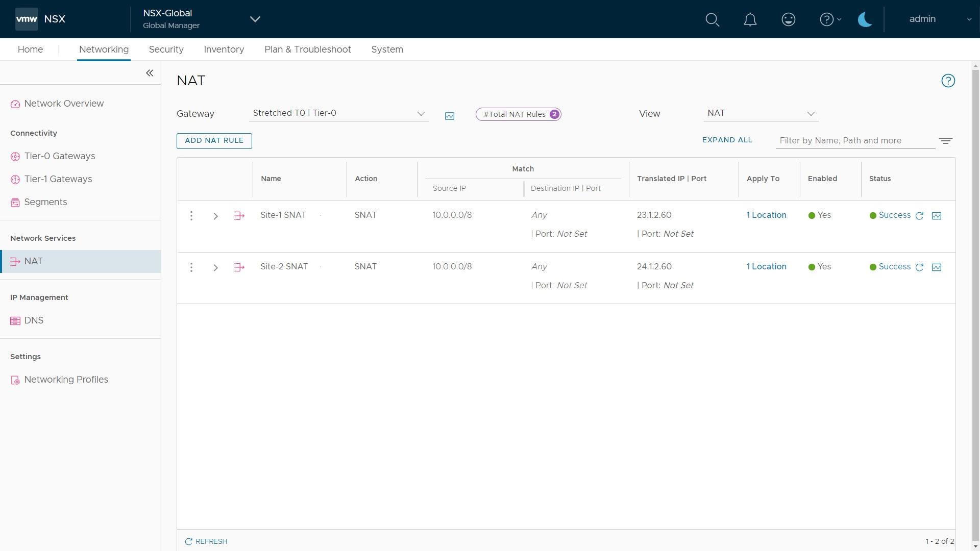
Task: Click the search magnifier icon in header
Action: point(712,19)
